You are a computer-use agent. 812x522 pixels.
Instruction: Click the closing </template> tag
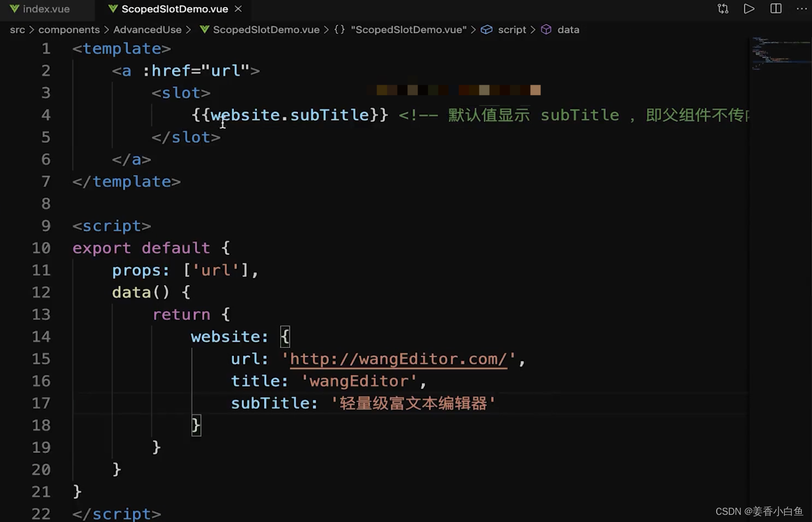tap(126, 182)
